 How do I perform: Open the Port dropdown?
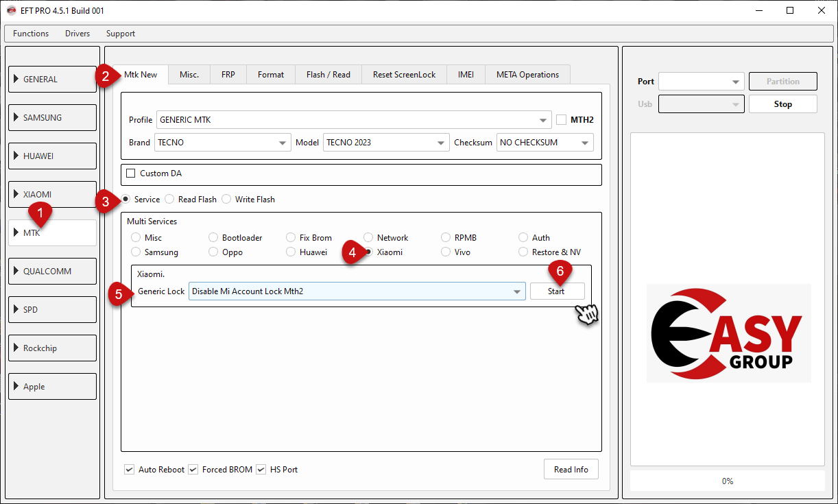click(x=701, y=82)
